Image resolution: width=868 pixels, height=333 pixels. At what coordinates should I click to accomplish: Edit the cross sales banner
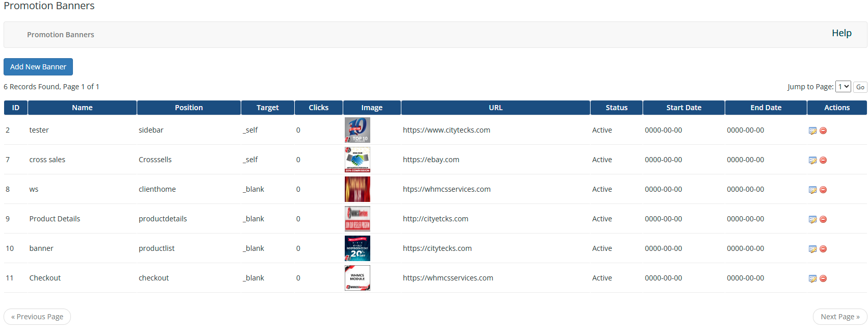(812, 160)
